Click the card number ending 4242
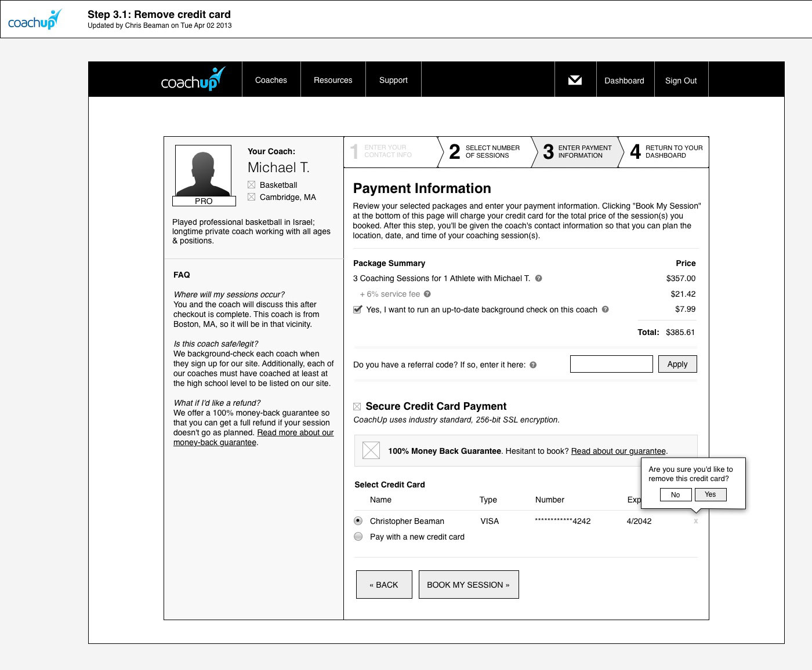 coord(563,521)
